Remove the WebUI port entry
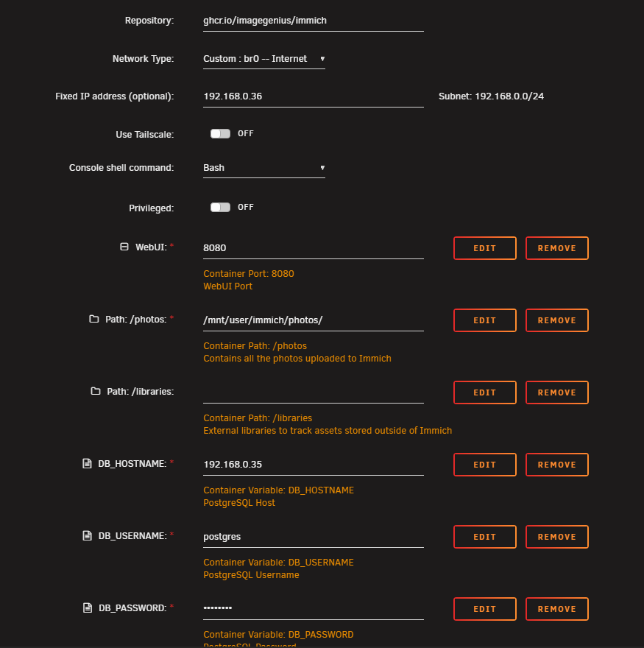The height and width of the screenshot is (648, 644). [557, 248]
